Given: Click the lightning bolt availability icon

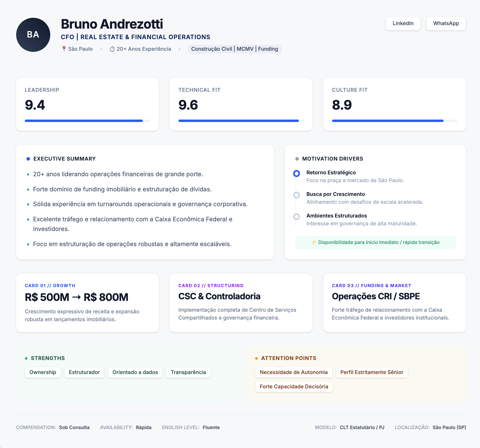Looking at the screenshot, I should (314, 242).
